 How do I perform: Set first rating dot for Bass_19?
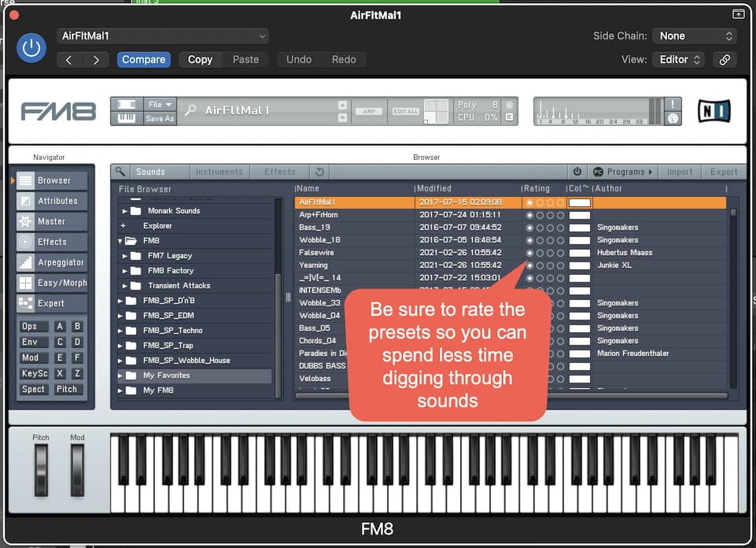pos(529,228)
